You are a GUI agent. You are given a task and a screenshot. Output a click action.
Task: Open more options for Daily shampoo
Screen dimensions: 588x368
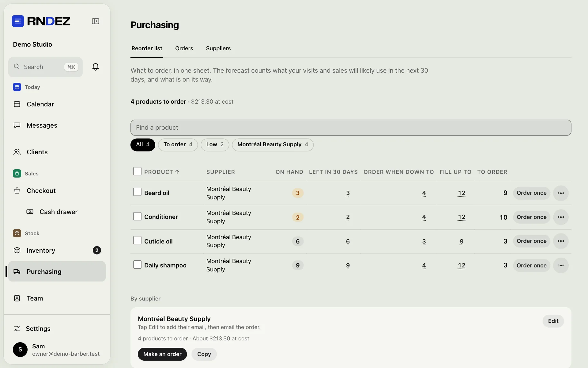point(561,265)
